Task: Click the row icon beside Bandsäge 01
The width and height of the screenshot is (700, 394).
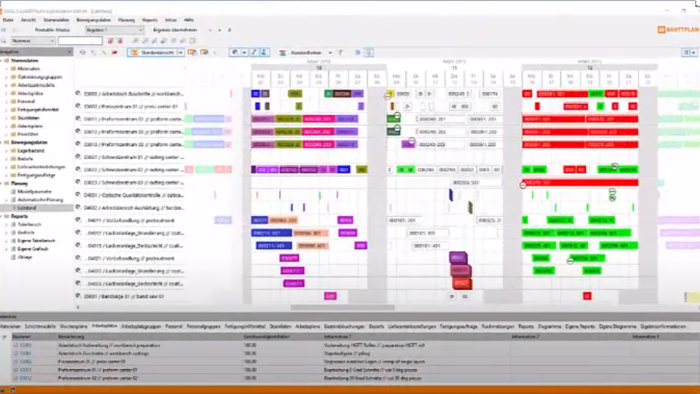Action: [x=78, y=296]
